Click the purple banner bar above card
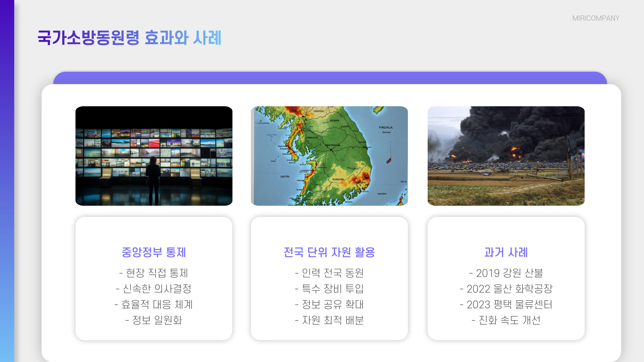The image size is (644, 362). 330,78
